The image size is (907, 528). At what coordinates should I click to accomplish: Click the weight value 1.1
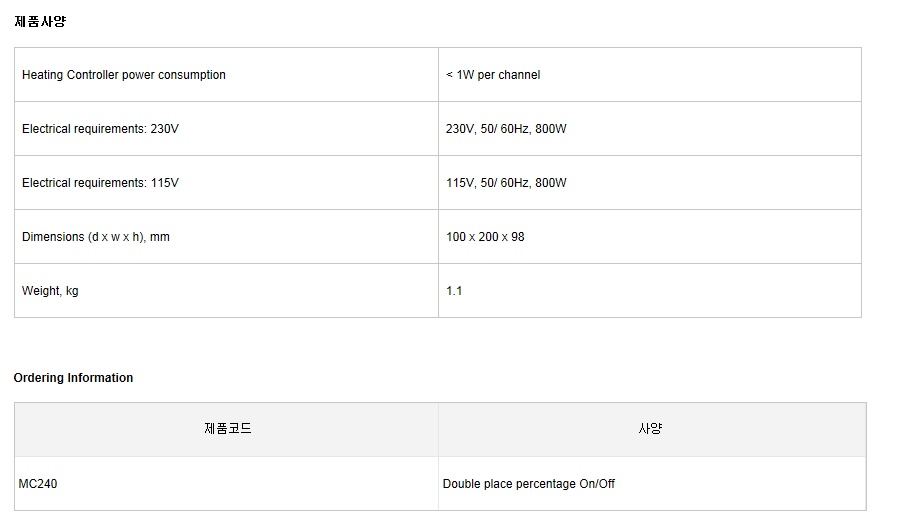pyautogui.click(x=454, y=290)
